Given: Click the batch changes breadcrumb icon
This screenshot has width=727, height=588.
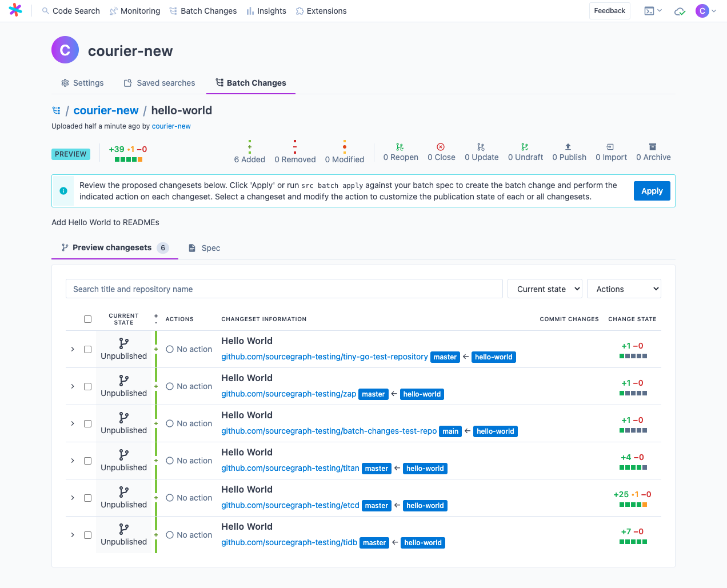Looking at the screenshot, I should click(x=57, y=110).
